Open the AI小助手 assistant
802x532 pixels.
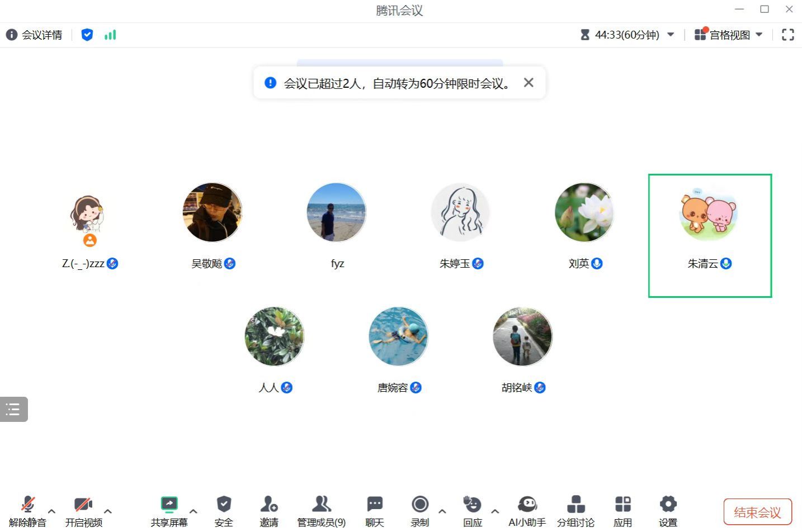coord(527,511)
